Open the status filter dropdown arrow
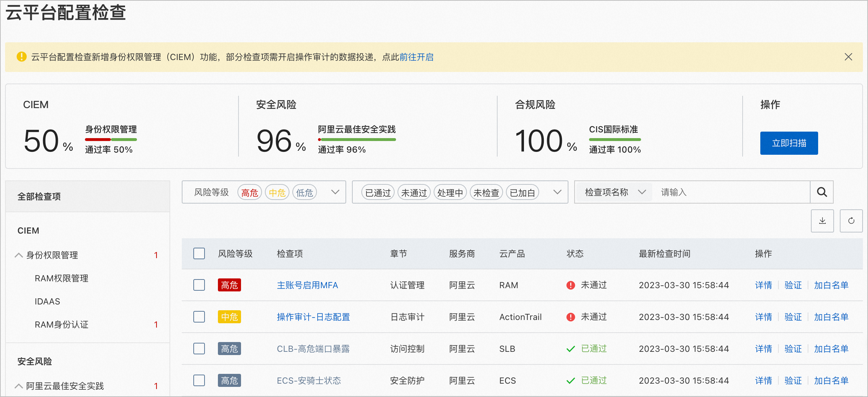The width and height of the screenshot is (868, 397). (557, 192)
